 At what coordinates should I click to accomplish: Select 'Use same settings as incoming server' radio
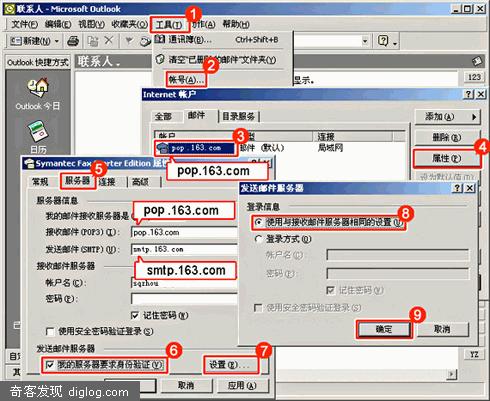point(258,222)
